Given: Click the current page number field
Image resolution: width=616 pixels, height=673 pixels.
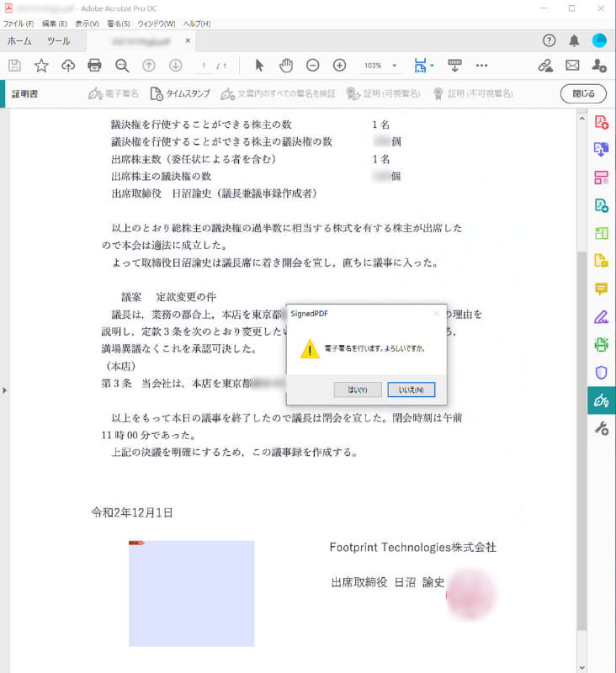Looking at the screenshot, I should click(204, 66).
